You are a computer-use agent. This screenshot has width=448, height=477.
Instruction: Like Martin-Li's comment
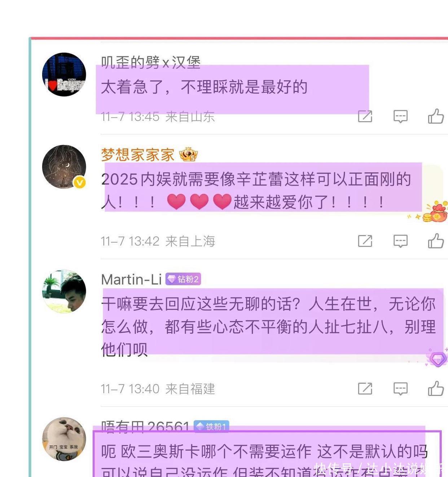pyautogui.click(x=436, y=388)
